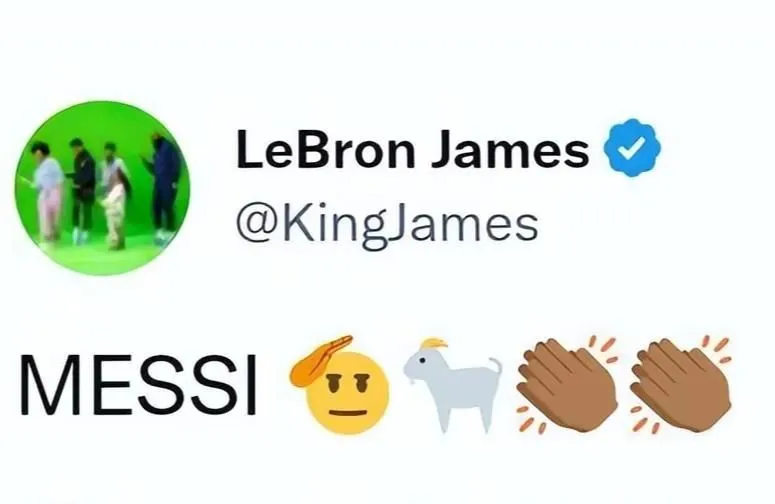Click the word "James" in display name
775x504 pixels.
[510, 150]
